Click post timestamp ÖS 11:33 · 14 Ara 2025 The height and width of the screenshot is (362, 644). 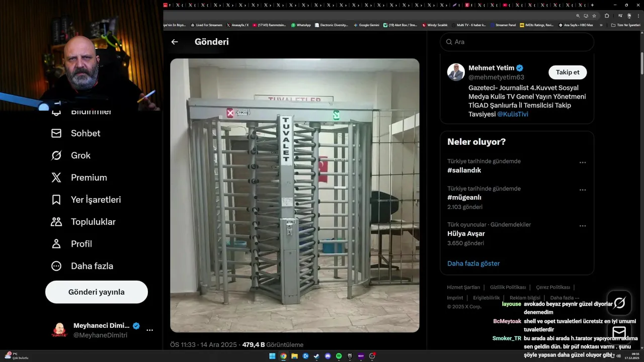(x=203, y=345)
